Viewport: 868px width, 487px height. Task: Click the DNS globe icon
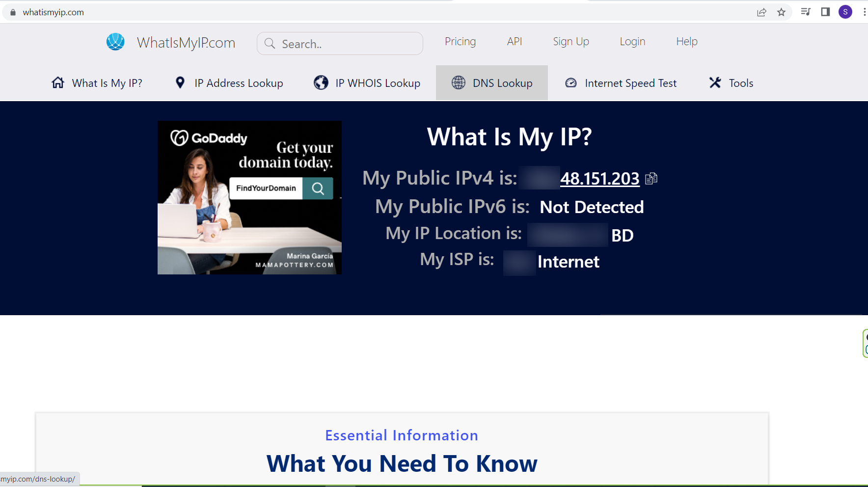click(x=459, y=82)
